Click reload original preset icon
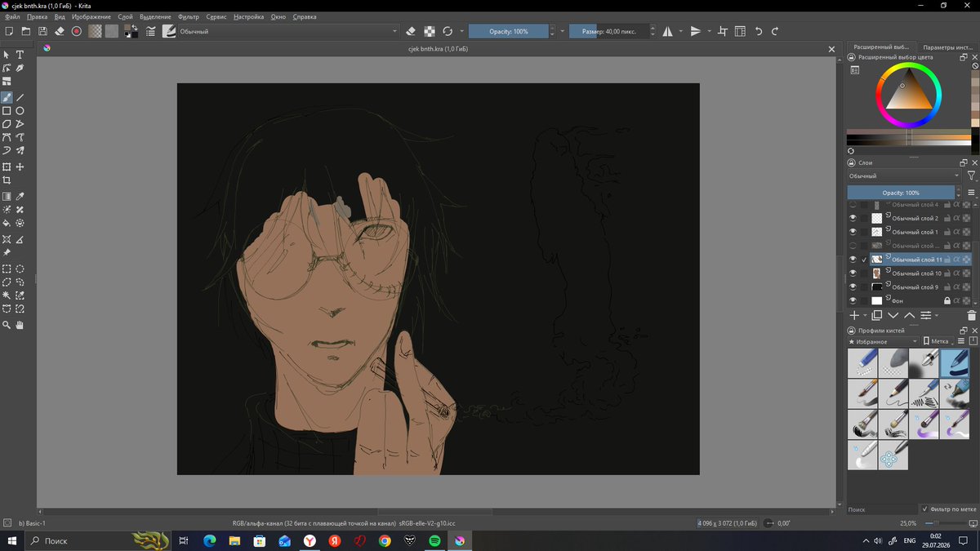 click(x=448, y=31)
